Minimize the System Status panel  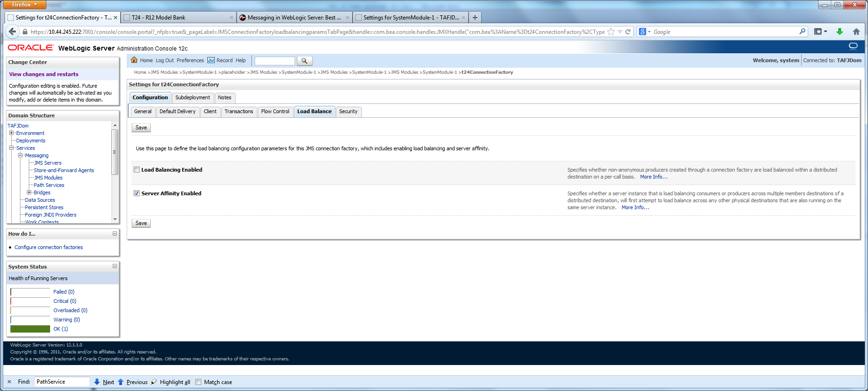(x=115, y=266)
